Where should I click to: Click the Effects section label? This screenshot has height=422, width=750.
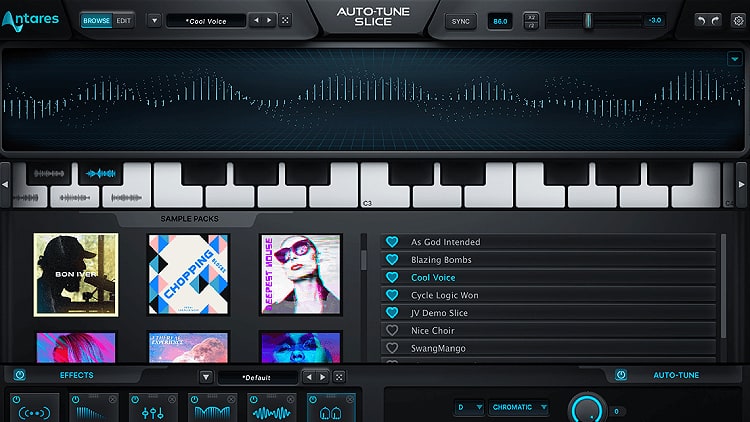(77, 375)
